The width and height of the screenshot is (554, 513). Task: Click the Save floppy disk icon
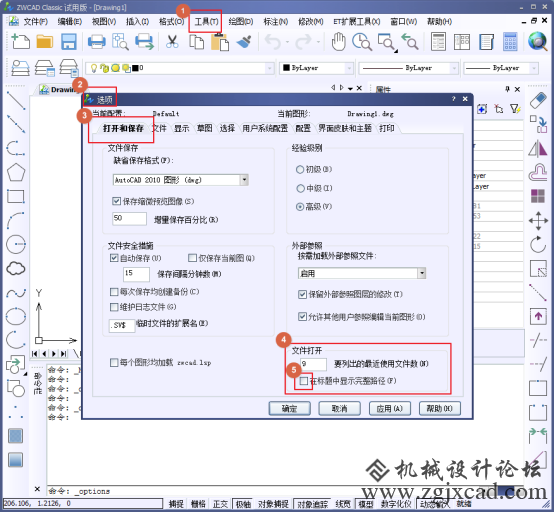(x=69, y=41)
